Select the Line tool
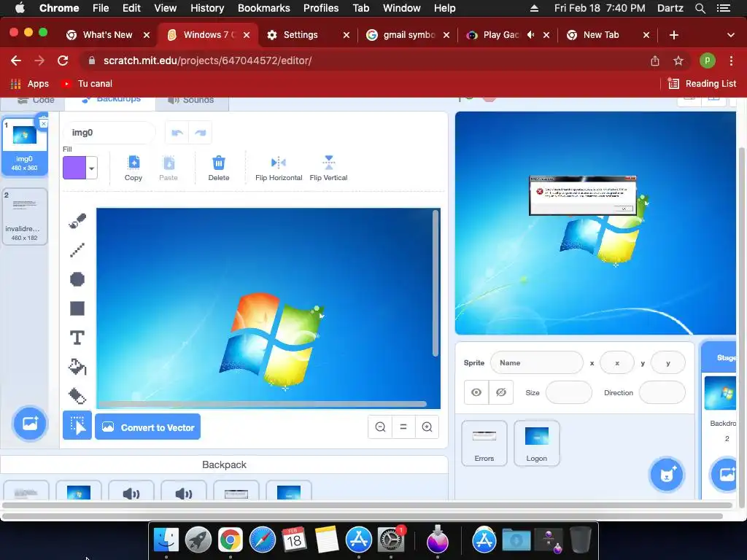 tap(77, 250)
